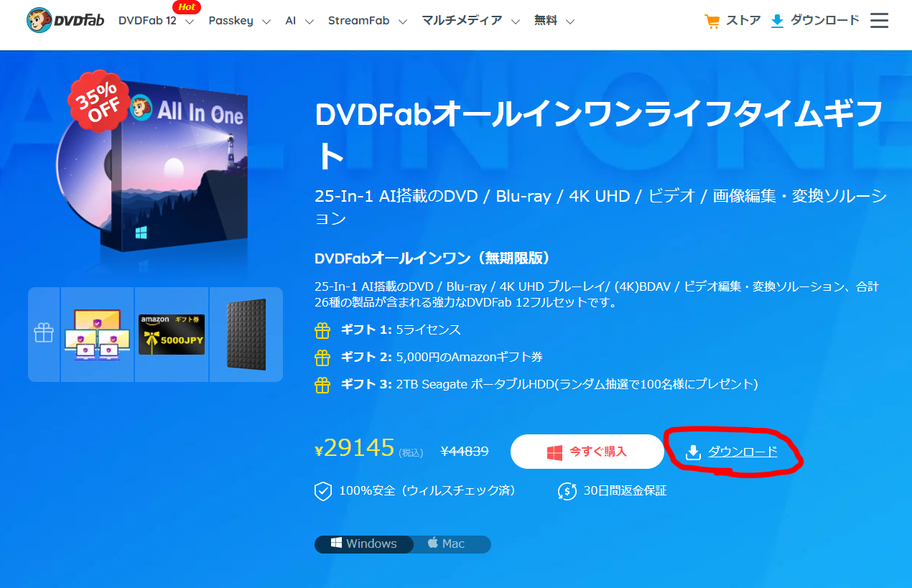Open the マルチメディア menu
This screenshot has width=912, height=588.
(x=462, y=21)
